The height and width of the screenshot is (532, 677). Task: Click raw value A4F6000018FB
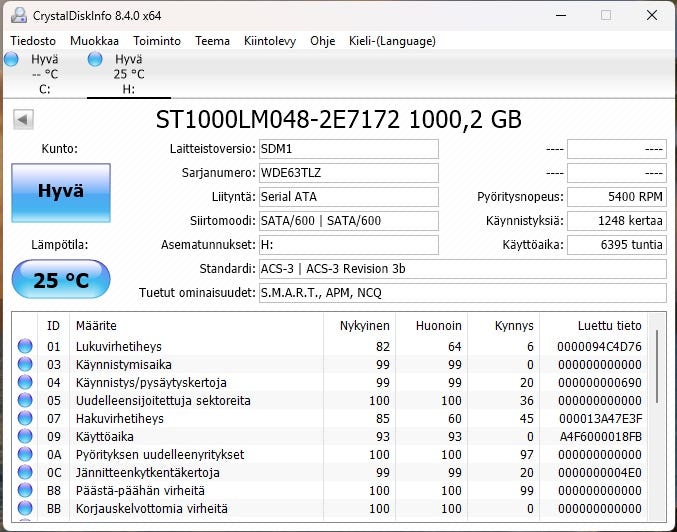click(x=601, y=437)
